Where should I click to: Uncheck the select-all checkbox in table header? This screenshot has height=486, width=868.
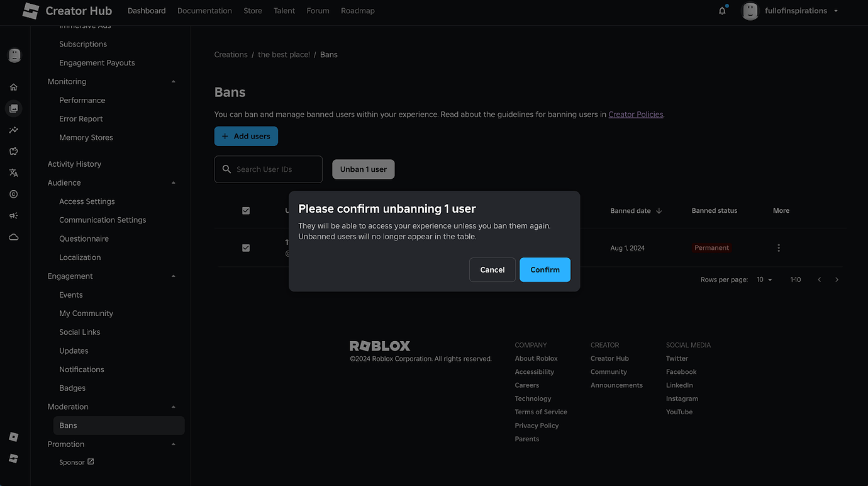pos(246,210)
